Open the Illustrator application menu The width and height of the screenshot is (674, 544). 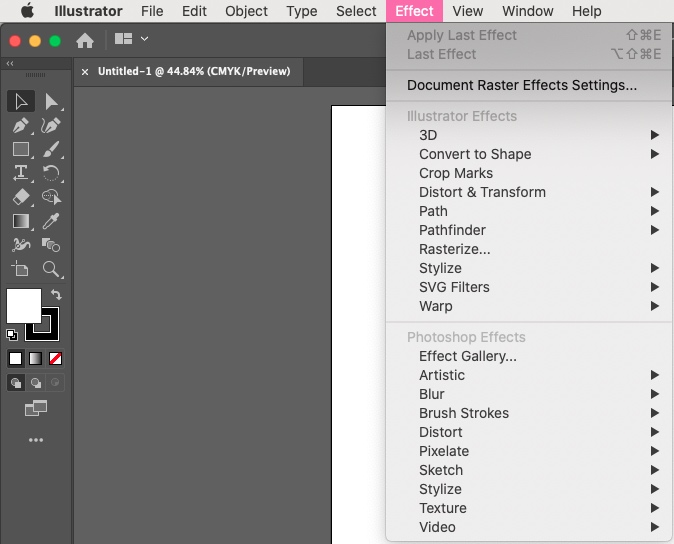(88, 11)
